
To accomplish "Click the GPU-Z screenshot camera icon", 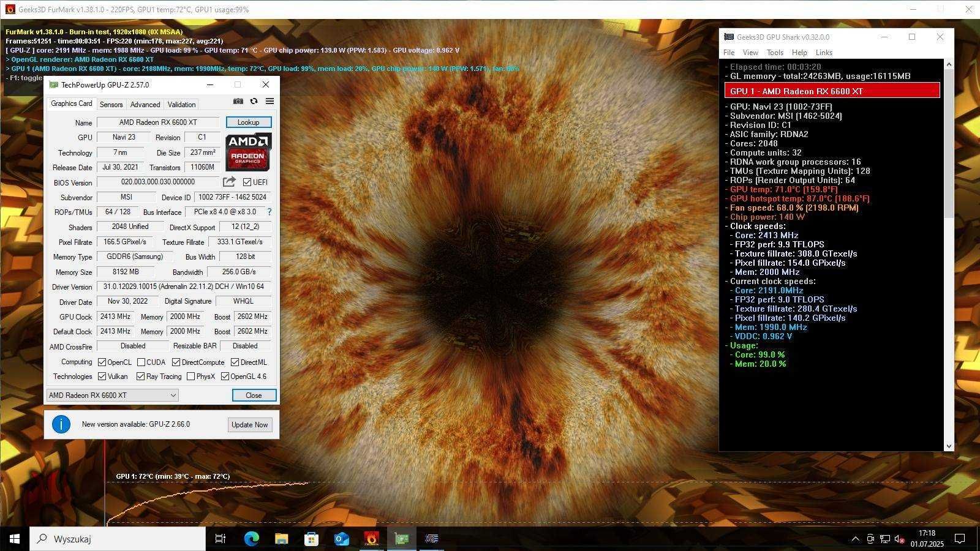I will click(x=238, y=101).
